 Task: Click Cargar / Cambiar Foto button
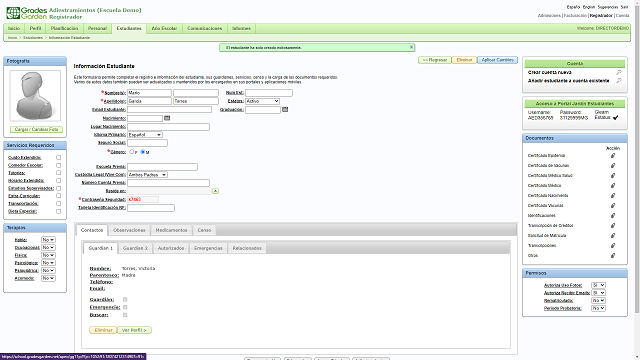[36, 129]
